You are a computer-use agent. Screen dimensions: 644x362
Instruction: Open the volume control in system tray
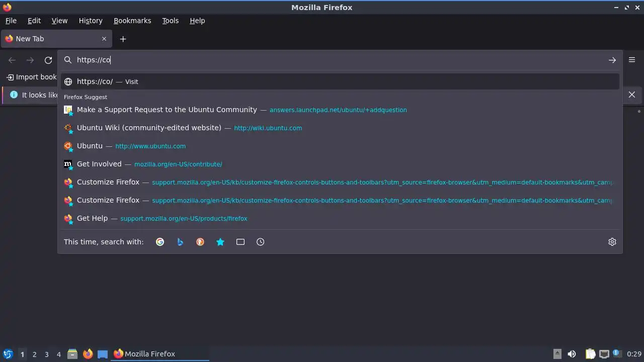572,354
